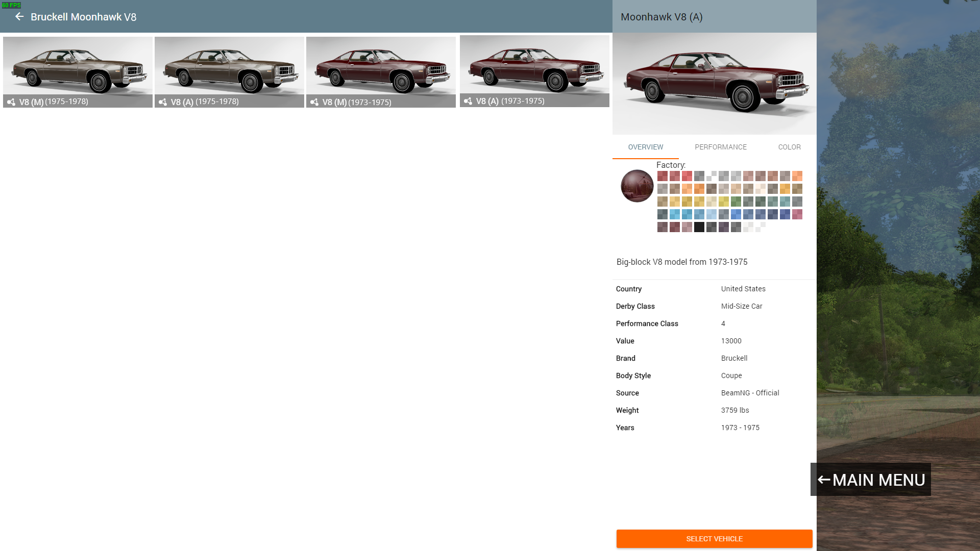Click config icon on V8 (M) (1973-1975) card
Viewport: 980px width, 551px height.
point(314,102)
